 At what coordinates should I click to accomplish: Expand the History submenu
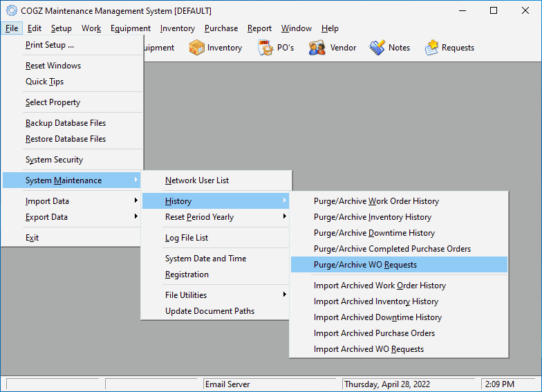(x=216, y=201)
